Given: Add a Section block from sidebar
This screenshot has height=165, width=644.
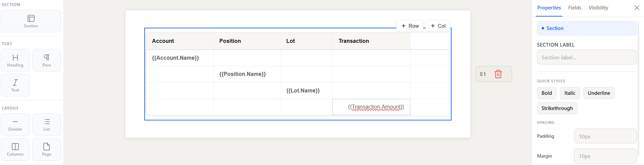Looking at the screenshot, I should coord(31,21).
